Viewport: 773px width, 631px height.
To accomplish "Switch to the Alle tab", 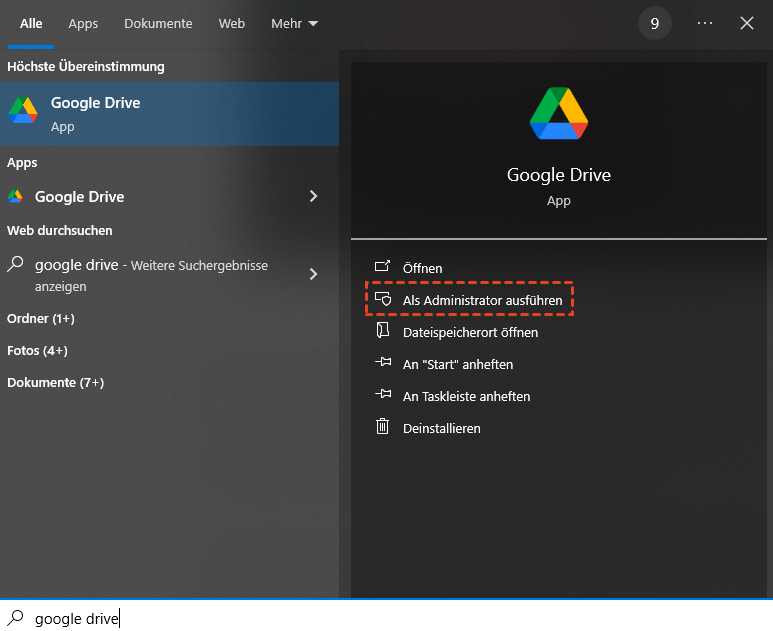I will [x=31, y=24].
